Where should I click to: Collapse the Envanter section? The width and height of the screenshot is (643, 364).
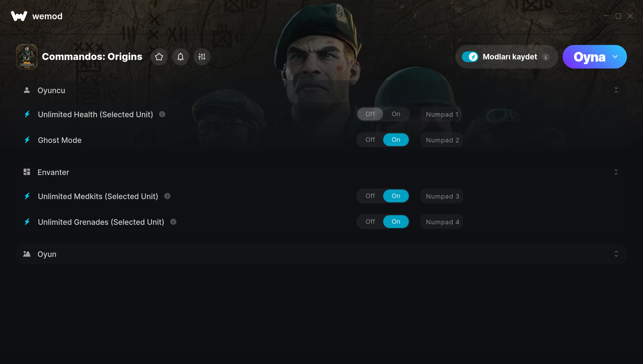pos(616,172)
